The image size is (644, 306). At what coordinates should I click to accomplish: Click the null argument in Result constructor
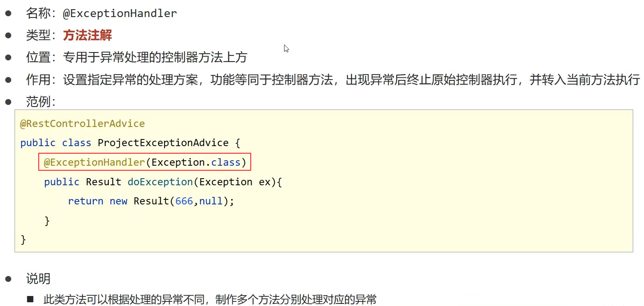pyautogui.click(x=211, y=201)
